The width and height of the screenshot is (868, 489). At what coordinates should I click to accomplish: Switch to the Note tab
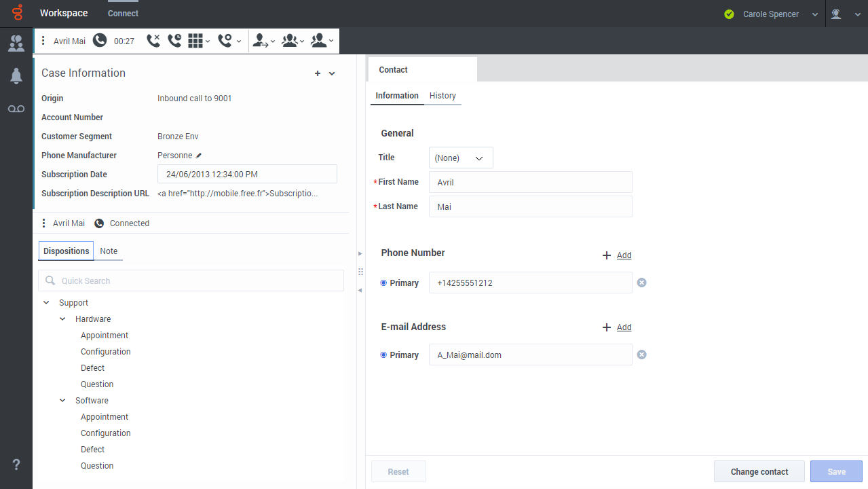click(x=109, y=251)
